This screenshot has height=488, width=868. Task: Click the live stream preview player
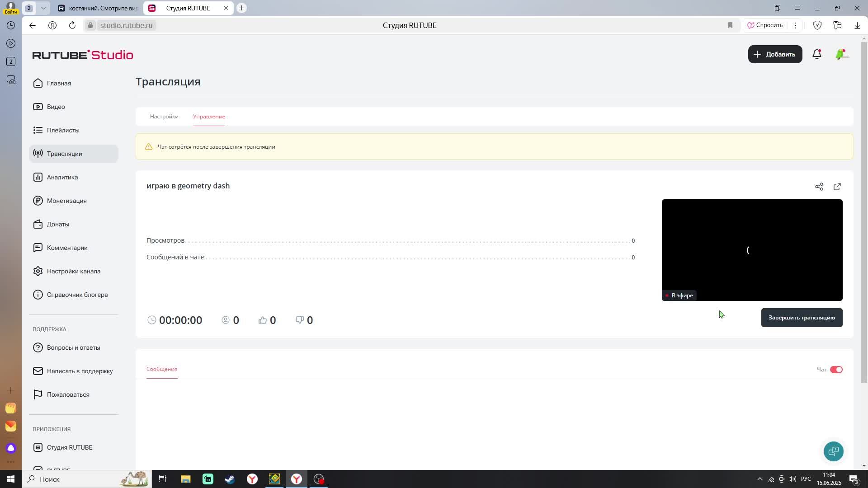coord(752,250)
